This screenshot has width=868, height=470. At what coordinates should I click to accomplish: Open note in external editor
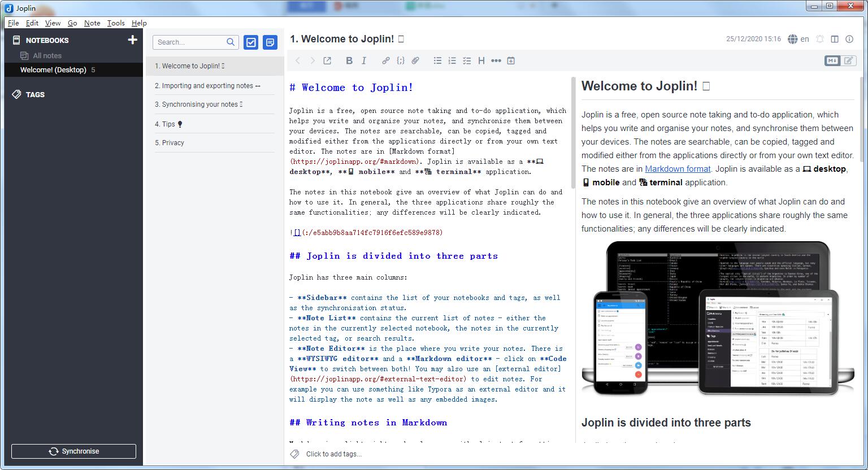point(327,60)
